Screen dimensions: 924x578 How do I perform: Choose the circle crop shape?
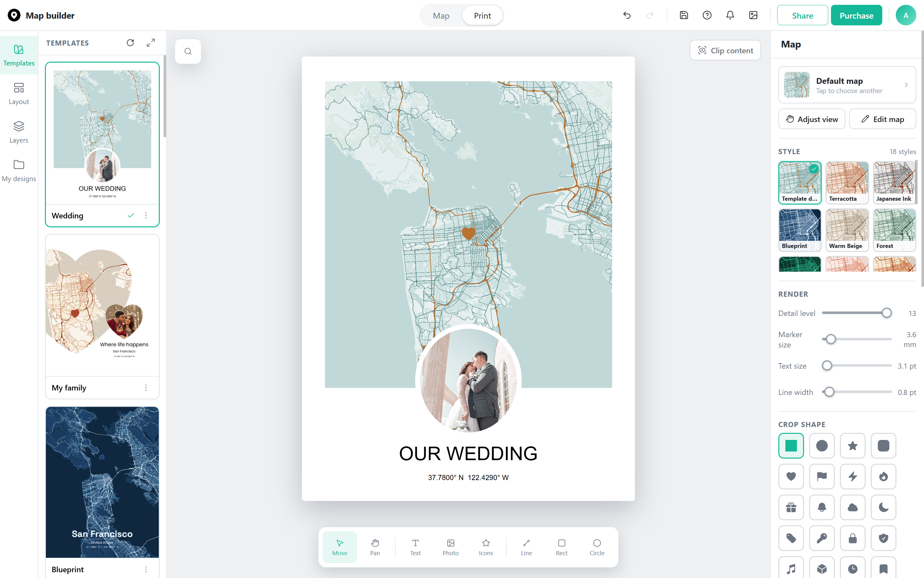point(822,446)
